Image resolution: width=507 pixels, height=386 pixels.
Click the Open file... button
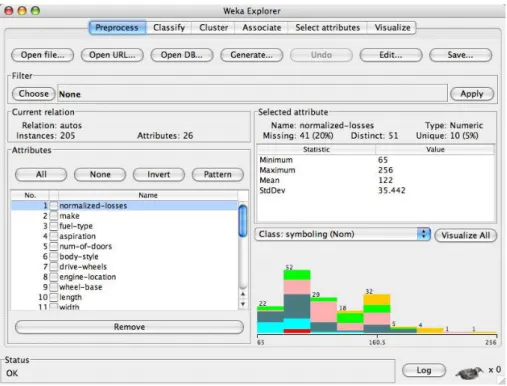coord(43,55)
